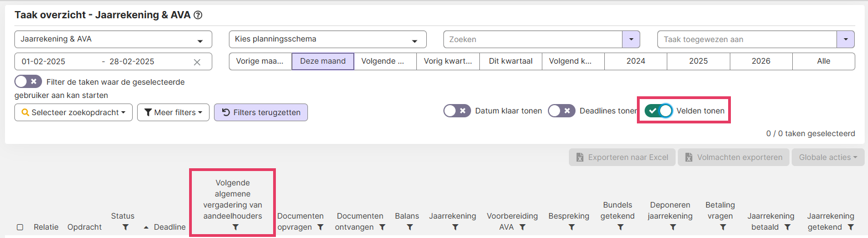Viewport: 868px width, 238px height.
Task: Filter the Bespreking column
Action: pyautogui.click(x=572, y=227)
